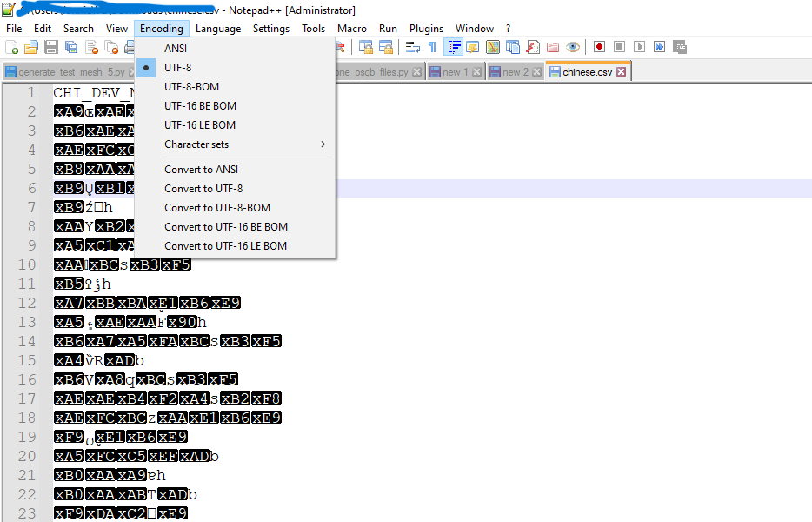812x522 pixels.
Task: Close the new 1 tab
Action: coord(477,72)
